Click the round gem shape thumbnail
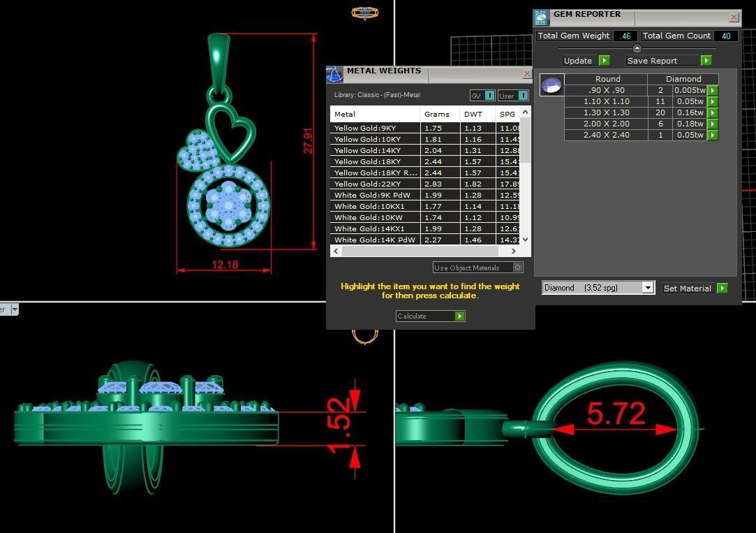756x533 pixels. [551, 85]
